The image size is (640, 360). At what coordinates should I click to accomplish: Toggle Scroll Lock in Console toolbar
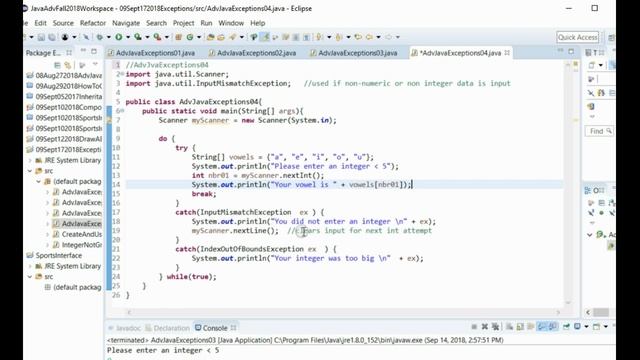pos(520,327)
